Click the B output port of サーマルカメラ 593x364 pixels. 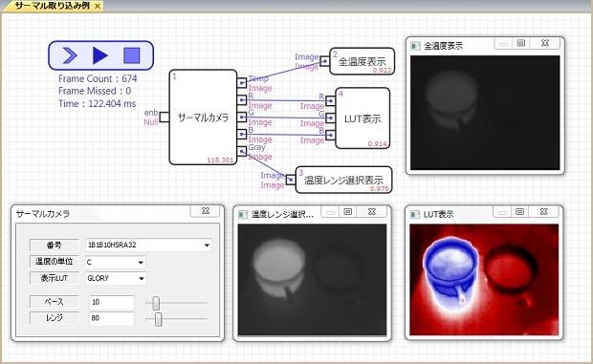(x=242, y=134)
